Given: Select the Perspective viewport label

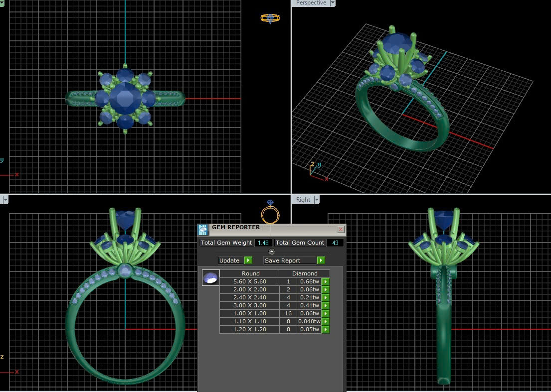Looking at the screenshot, I should pyautogui.click(x=311, y=3).
